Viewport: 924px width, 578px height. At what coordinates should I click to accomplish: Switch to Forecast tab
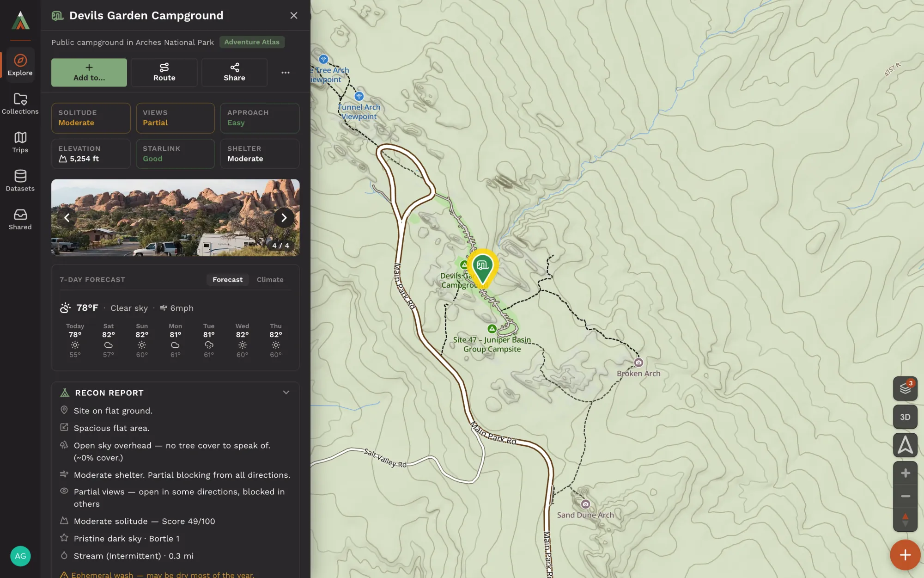pyautogui.click(x=227, y=280)
